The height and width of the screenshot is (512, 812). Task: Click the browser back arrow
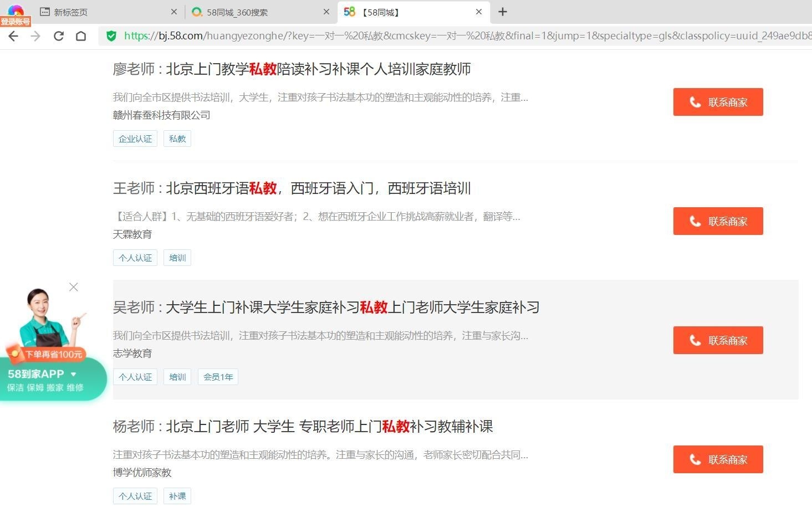pyautogui.click(x=13, y=36)
